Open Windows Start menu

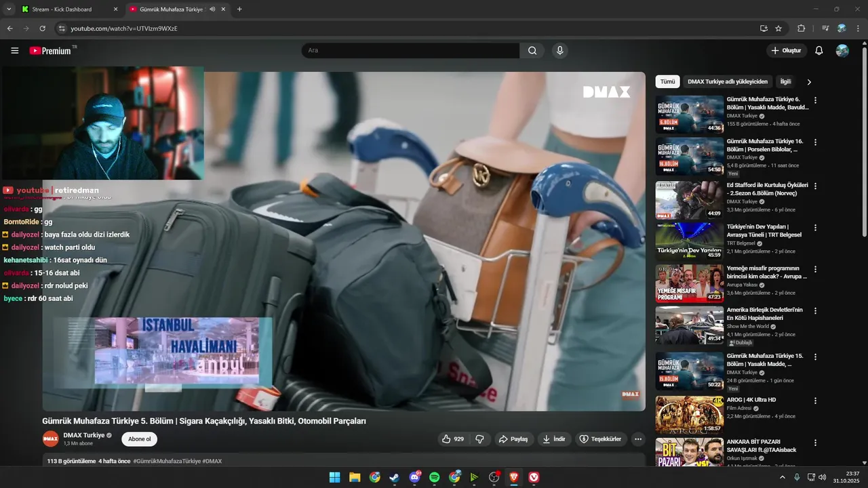point(334,477)
